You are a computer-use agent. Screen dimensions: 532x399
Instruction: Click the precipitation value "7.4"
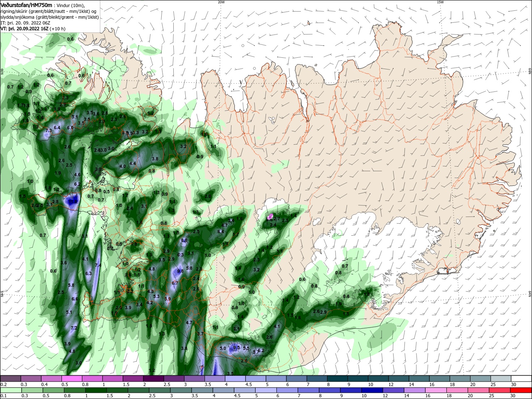tap(99, 265)
